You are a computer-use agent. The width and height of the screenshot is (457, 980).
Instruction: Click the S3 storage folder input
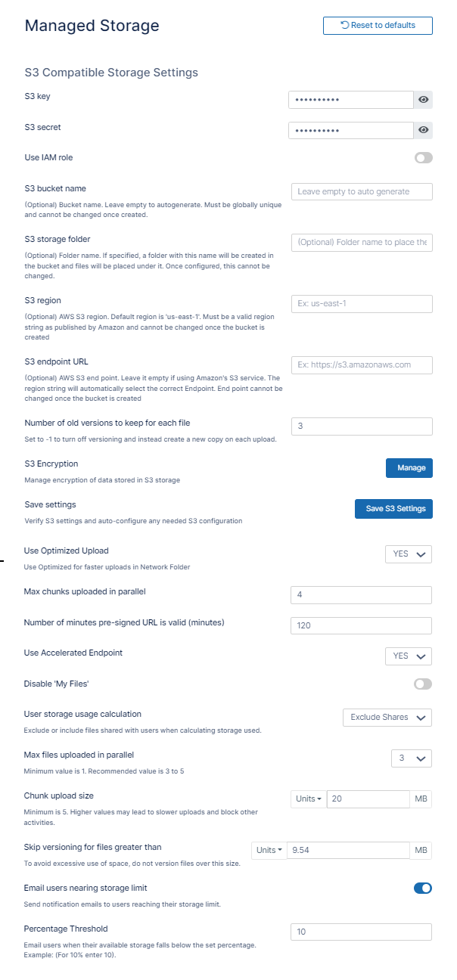pos(362,243)
